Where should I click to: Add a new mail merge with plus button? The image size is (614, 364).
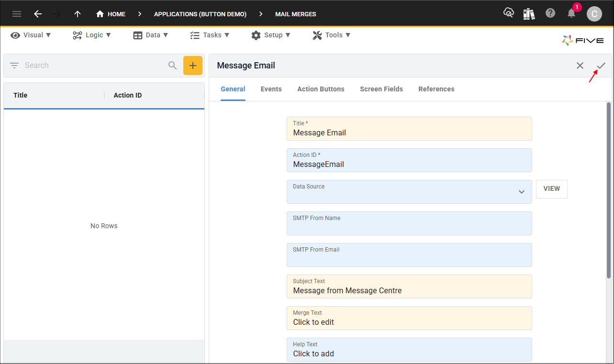(193, 66)
